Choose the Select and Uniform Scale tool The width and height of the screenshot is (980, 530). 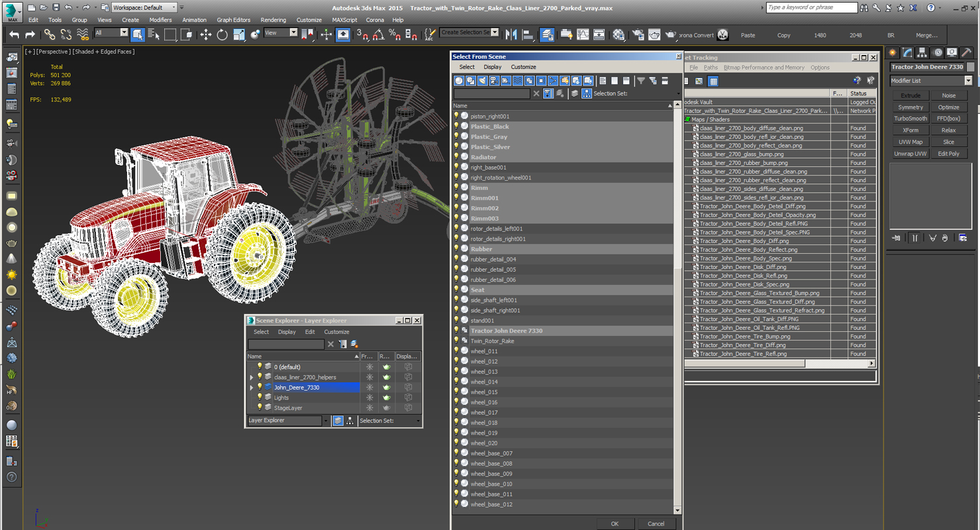coord(239,34)
